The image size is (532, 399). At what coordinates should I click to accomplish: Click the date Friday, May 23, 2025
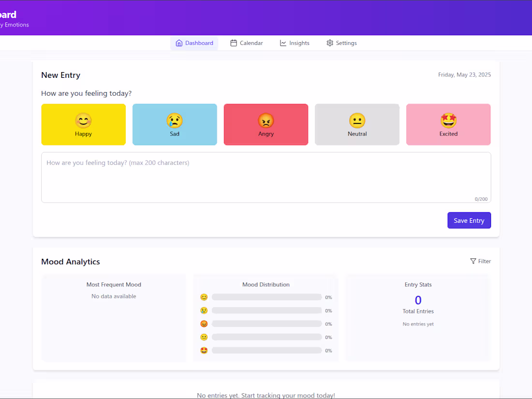(x=464, y=74)
